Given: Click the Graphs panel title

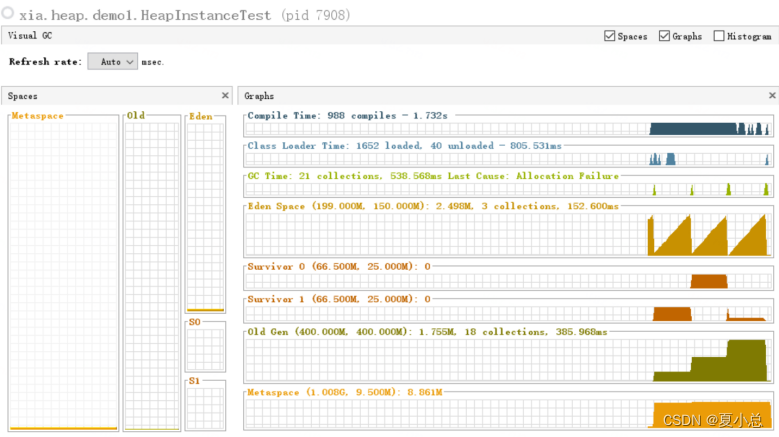Looking at the screenshot, I should pos(259,96).
